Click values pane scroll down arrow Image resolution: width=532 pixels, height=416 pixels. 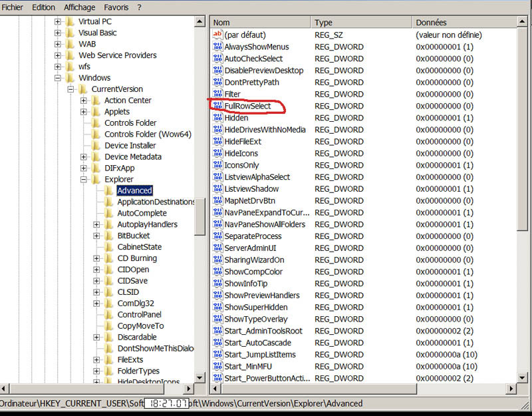click(522, 377)
